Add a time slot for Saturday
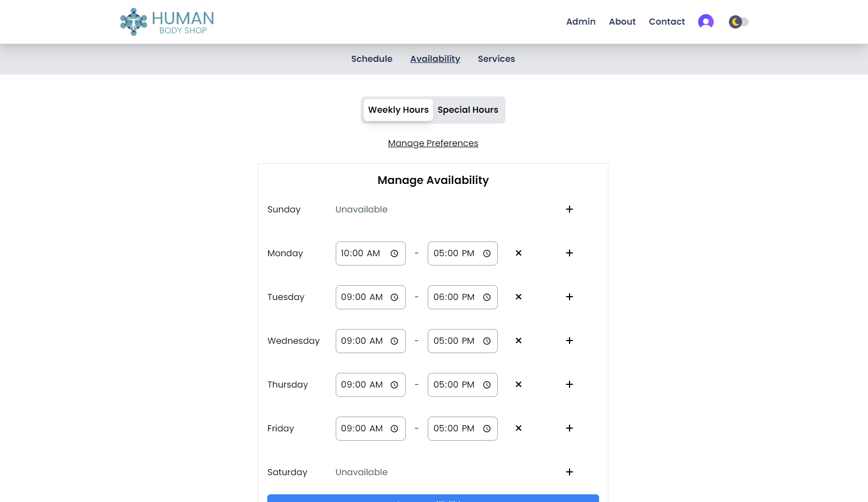 (x=569, y=472)
